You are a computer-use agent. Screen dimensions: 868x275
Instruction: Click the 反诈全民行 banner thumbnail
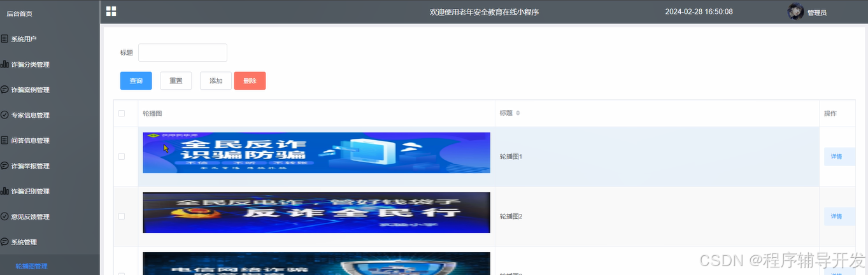click(317, 213)
